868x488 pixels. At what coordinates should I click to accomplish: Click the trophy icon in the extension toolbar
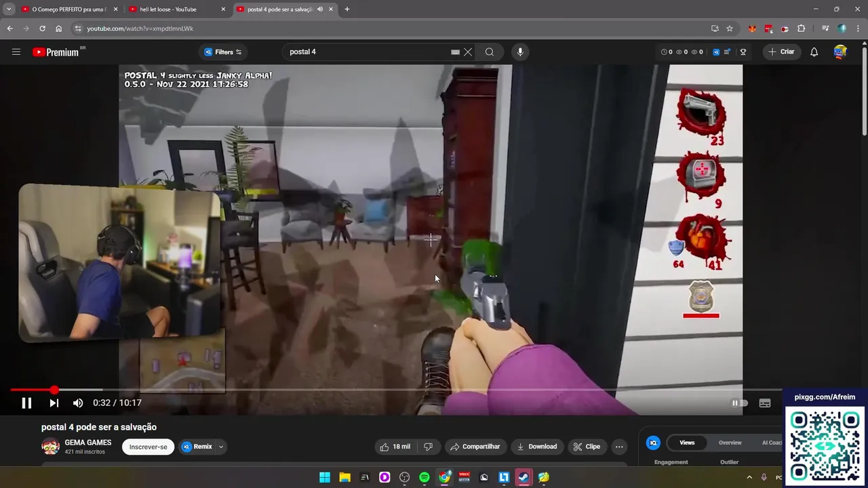[743, 52]
